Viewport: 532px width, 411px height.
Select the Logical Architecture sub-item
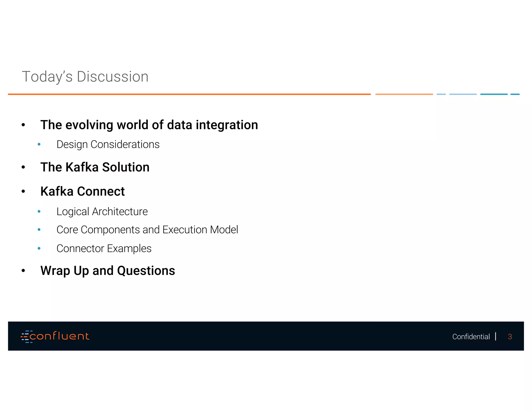click(102, 211)
